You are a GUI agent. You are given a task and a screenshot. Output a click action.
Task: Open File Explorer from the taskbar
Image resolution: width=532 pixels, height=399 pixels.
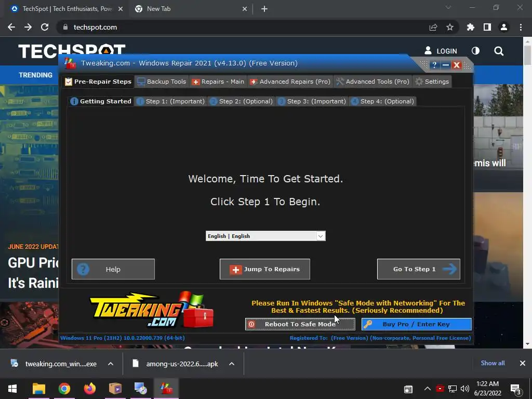pyautogui.click(x=38, y=389)
